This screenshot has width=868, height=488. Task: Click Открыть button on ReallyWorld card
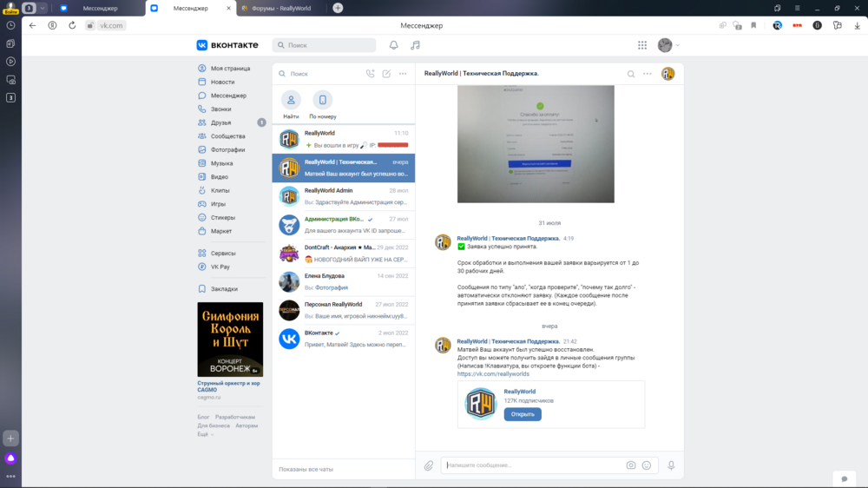(x=523, y=414)
